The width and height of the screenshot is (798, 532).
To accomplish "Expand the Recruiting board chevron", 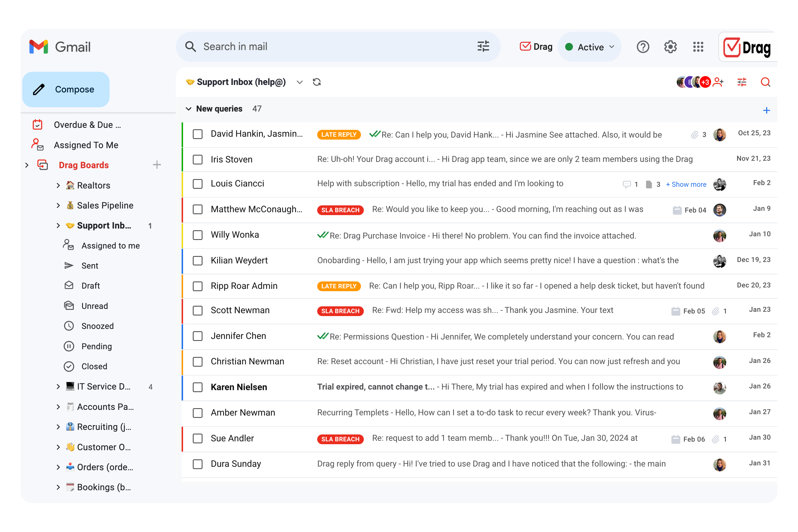I will coord(58,427).
